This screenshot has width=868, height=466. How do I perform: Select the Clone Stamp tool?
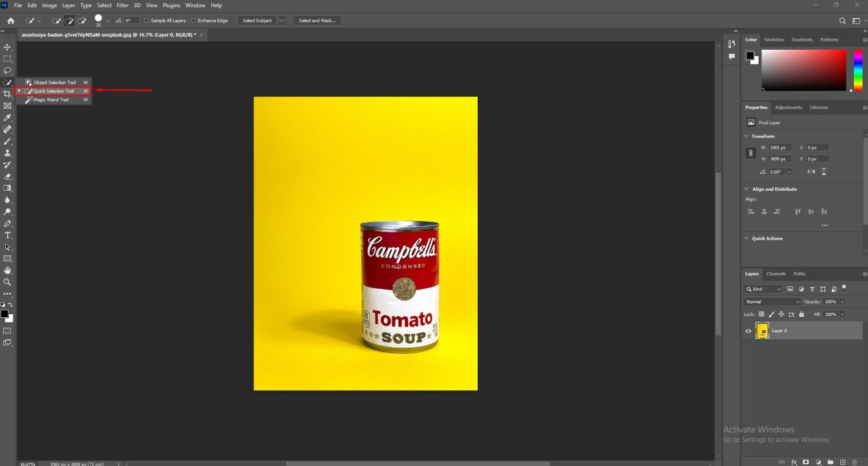coord(8,153)
